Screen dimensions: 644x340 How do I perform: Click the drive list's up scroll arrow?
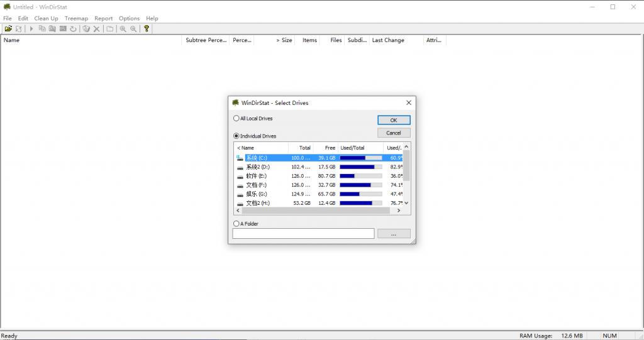(x=406, y=147)
